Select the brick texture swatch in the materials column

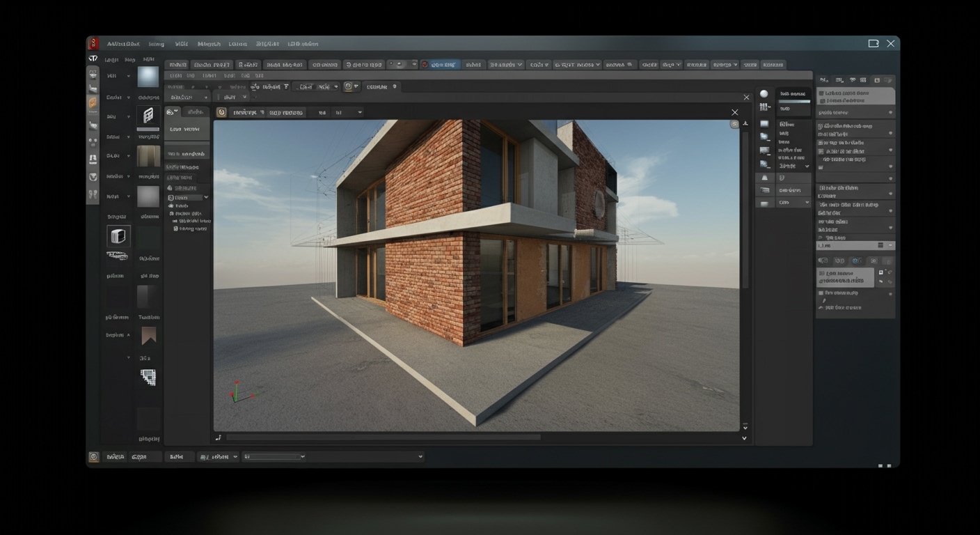(148, 156)
